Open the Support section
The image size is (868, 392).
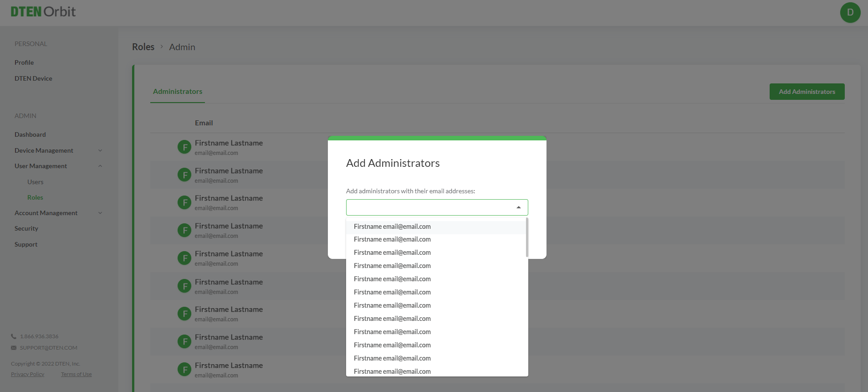coord(26,244)
